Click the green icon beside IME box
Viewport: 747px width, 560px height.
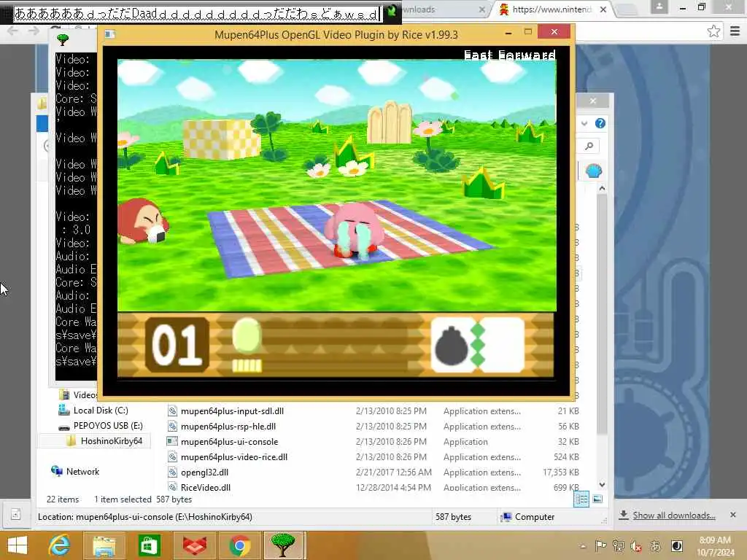coord(392,11)
